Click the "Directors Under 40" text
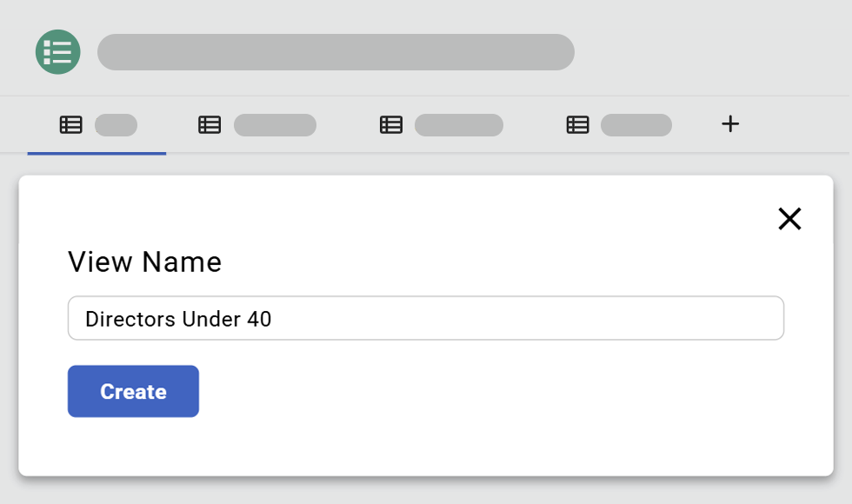The height and width of the screenshot is (504, 852). coord(178,320)
